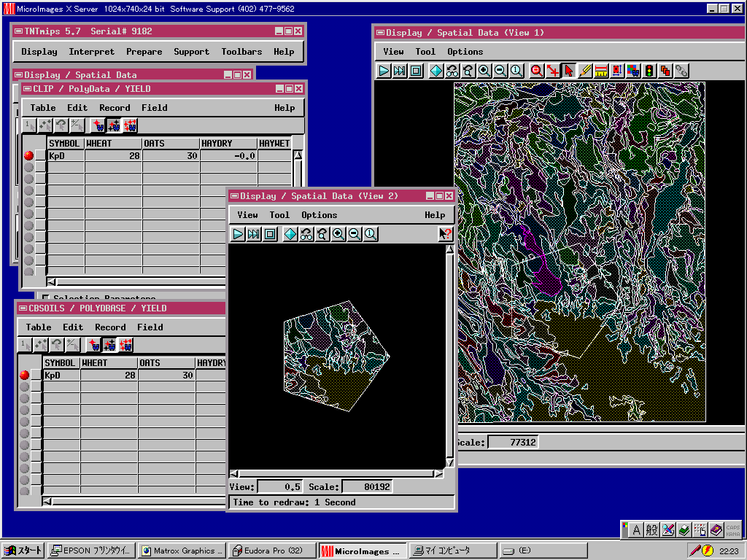Open the Tool menu in View 2
Image resolution: width=747 pixels, height=560 pixels.
pyautogui.click(x=279, y=215)
